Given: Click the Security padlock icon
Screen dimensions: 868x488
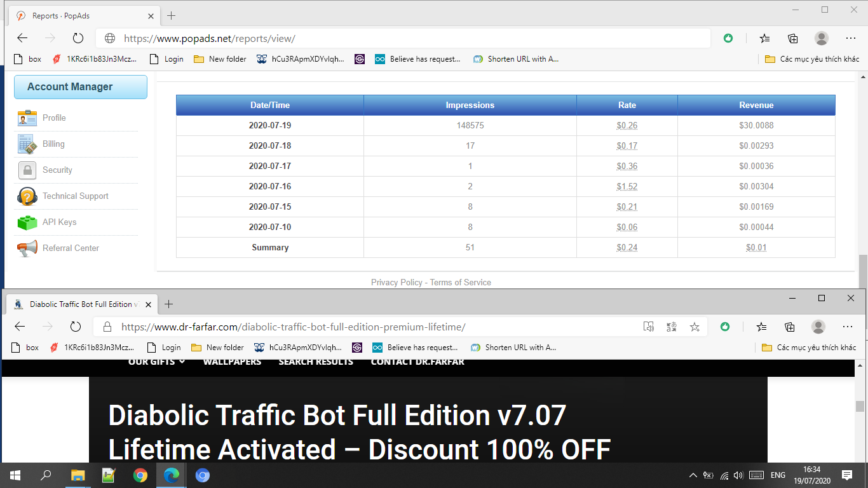Looking at the screenshot, I should click(27, 170).
